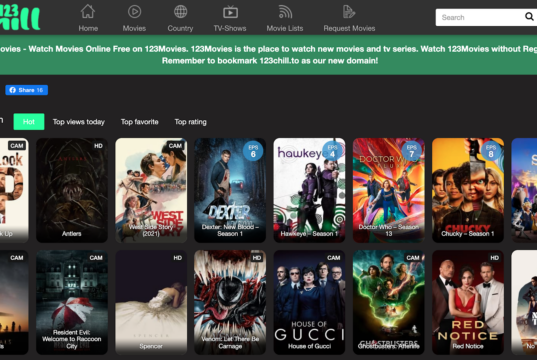Open the Antlers movie poster

tap(72, 190)
